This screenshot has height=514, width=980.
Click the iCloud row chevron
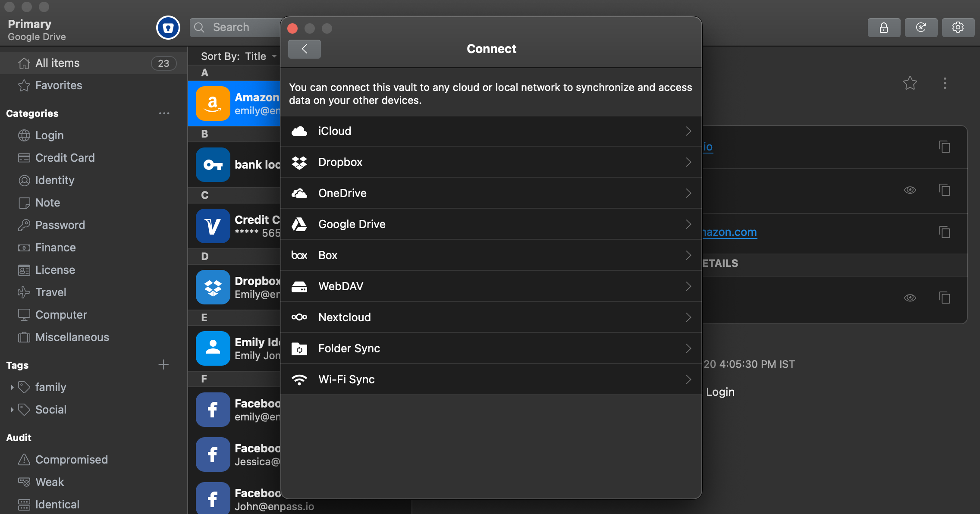point(688,131)
